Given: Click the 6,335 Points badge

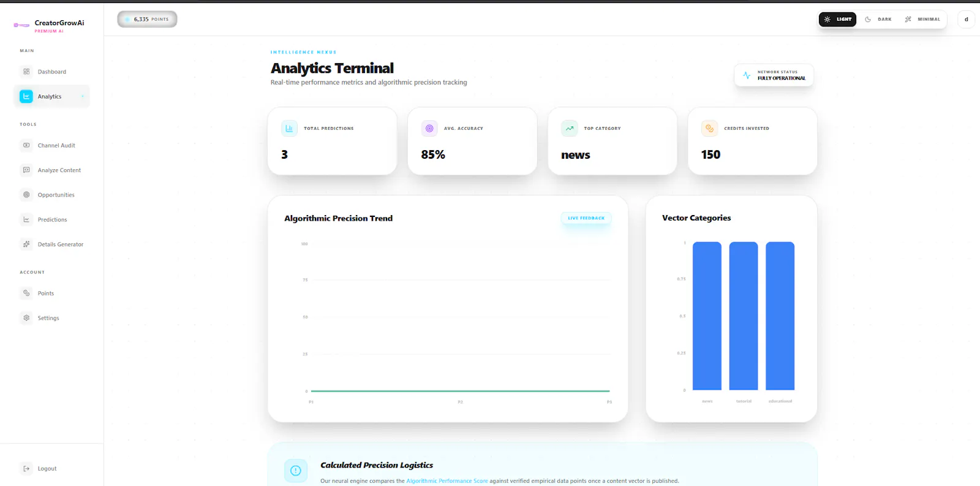Looking at the screenshot, I should (147, 19).
